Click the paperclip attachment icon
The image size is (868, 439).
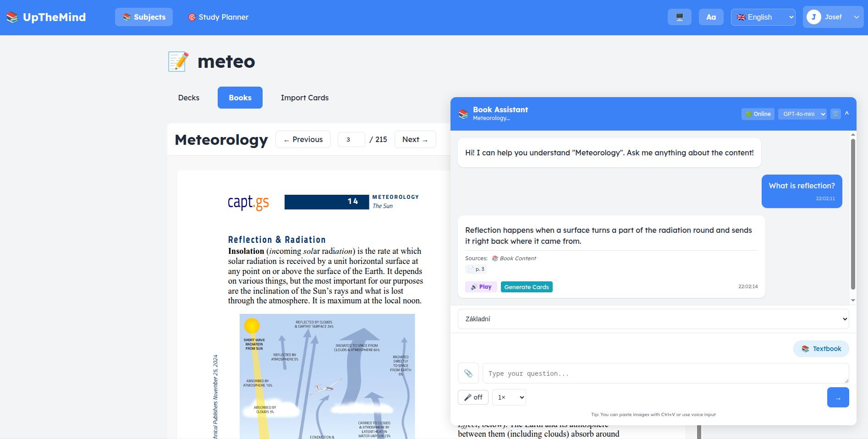click(x=468, y=373)
